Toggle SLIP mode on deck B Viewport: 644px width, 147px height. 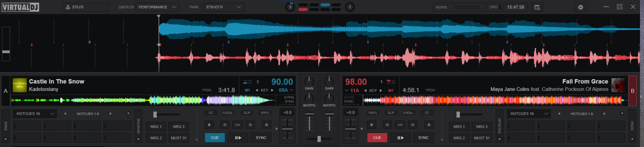[391, 113]
